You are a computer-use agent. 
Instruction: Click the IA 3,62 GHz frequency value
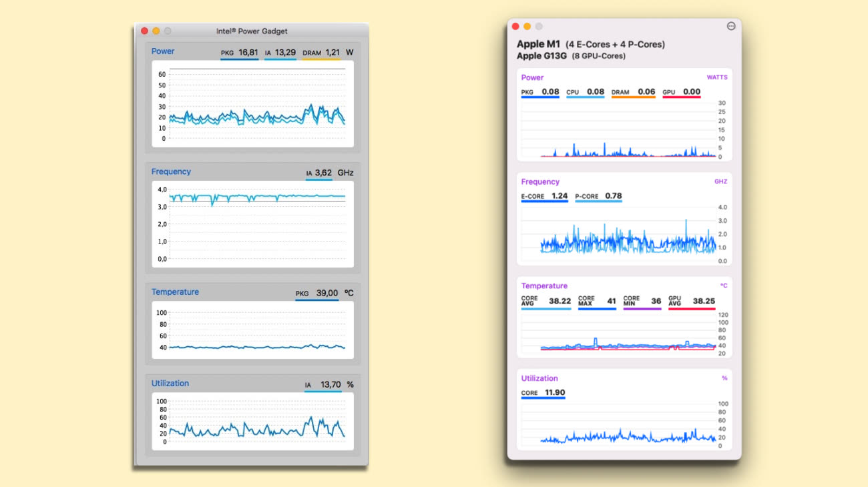tap(319, 173)
